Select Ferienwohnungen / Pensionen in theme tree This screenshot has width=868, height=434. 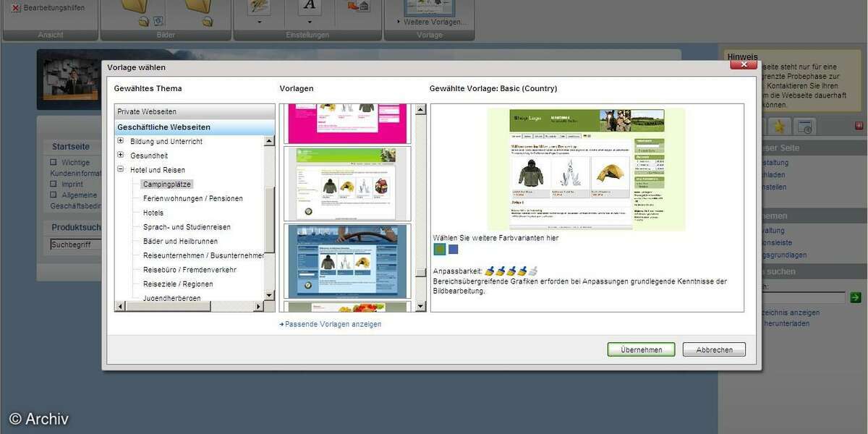tap(192, 198)
